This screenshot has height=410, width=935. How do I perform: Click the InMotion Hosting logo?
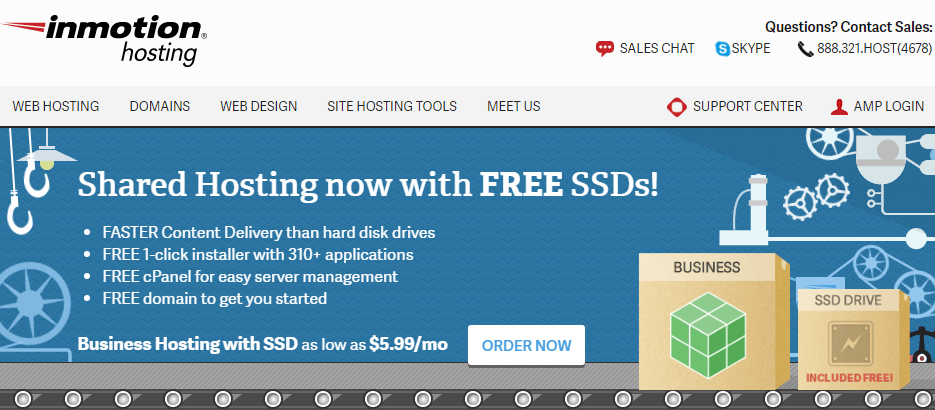[x=104, y=39]
